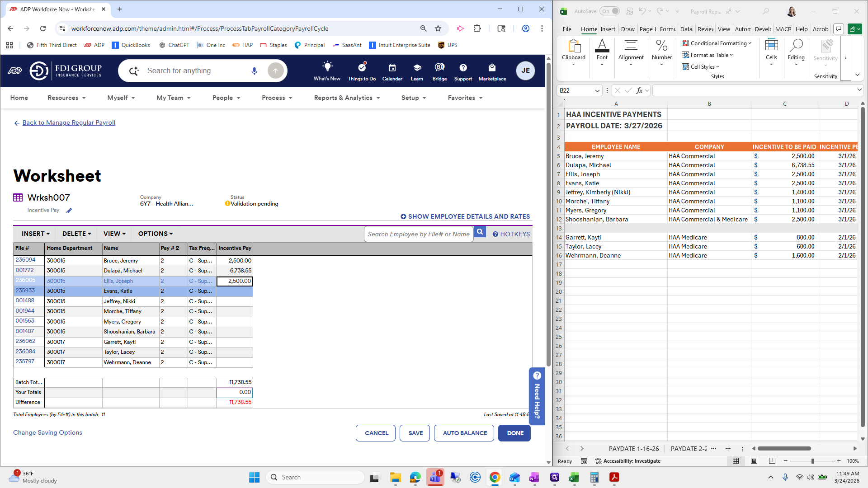Viewport: 868px width, 488px height.
Task: Open the Marketplace bag icon
Action: [x=492, y=68]
